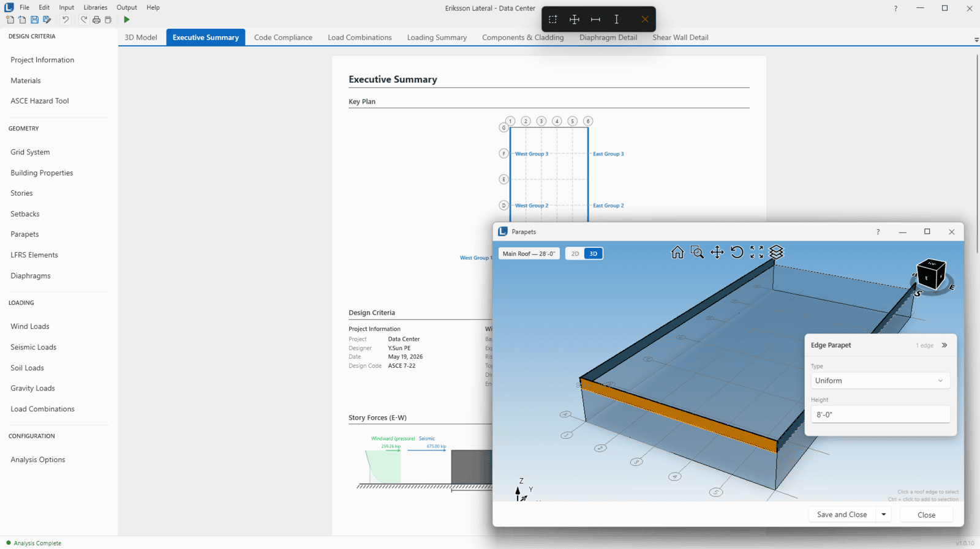
Task: Click the Save toolbar icon
Action: (34, 20)
